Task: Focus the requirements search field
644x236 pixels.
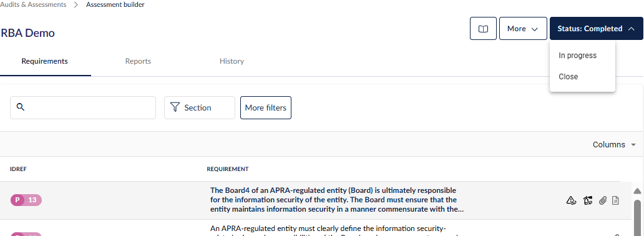Action: pyautogui.click(x=83, y=108)
